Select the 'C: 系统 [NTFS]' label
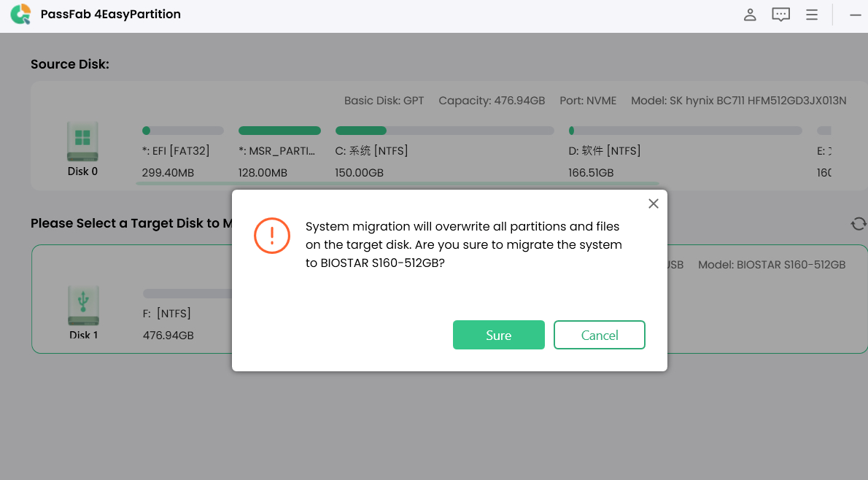 [371, 150]
